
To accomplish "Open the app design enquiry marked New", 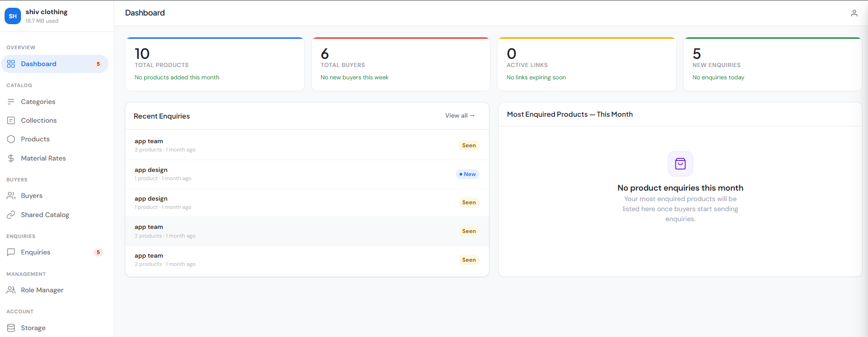I will (307, 174).
